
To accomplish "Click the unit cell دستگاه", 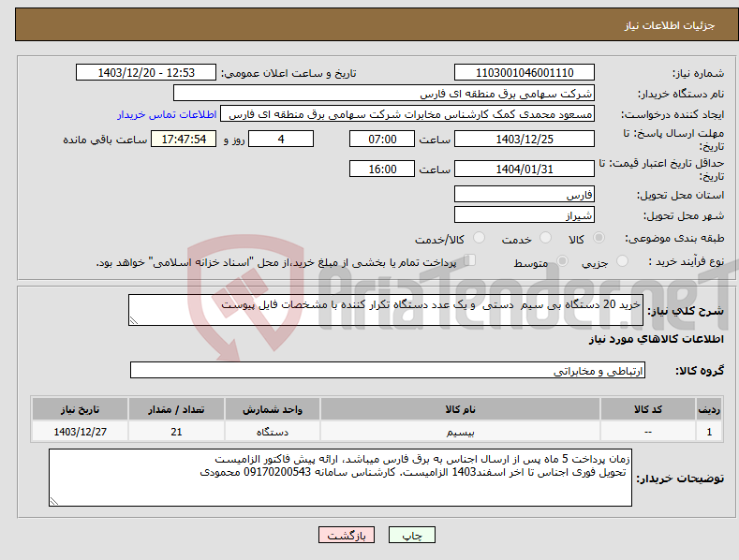I will [273, 432].
